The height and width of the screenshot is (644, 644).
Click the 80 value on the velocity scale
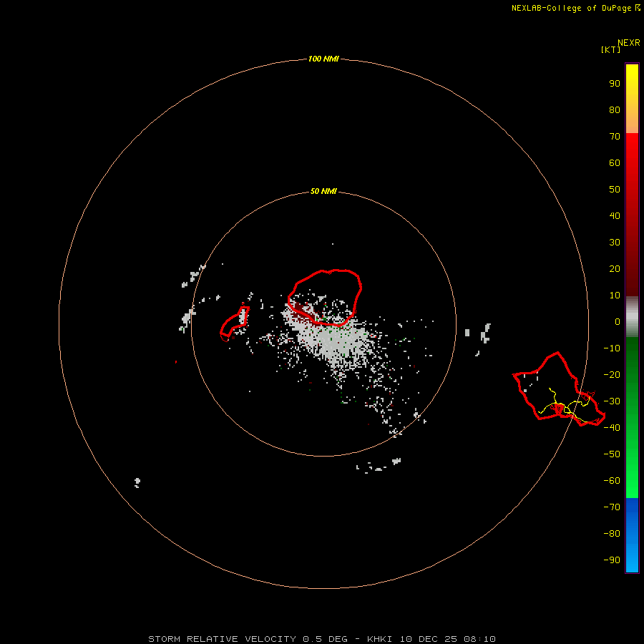615,110
